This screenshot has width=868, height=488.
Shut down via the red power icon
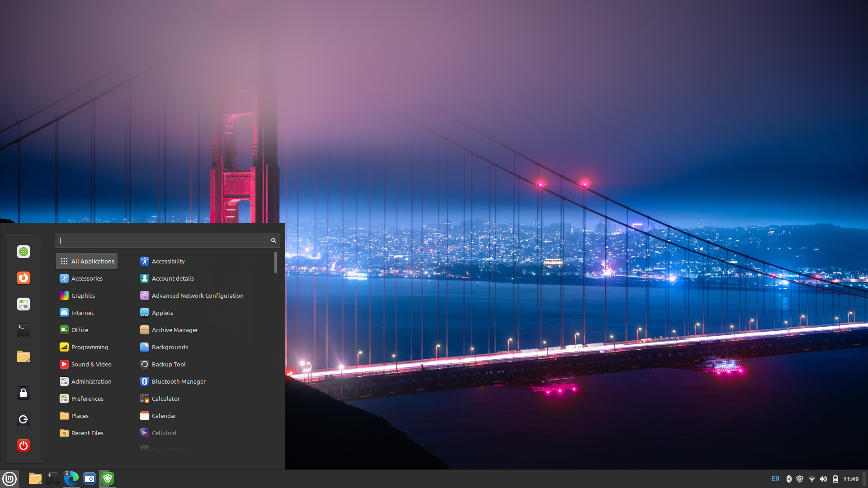coord(23,445)
